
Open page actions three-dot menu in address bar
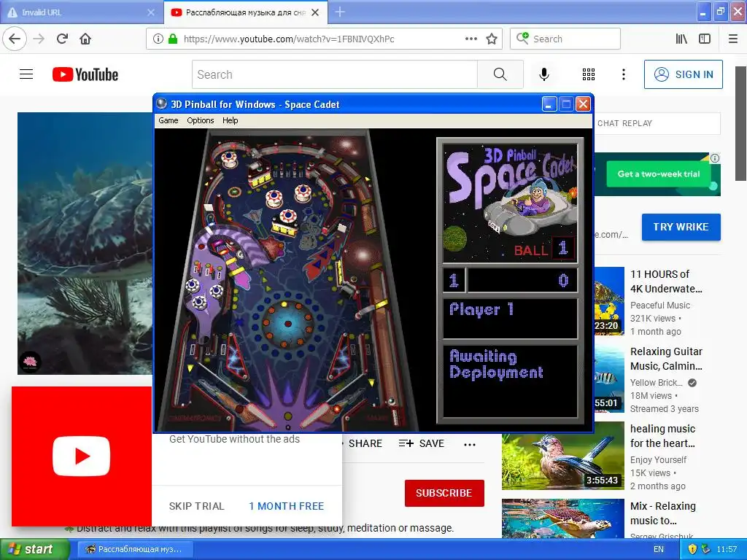click(x=471, y=39)
